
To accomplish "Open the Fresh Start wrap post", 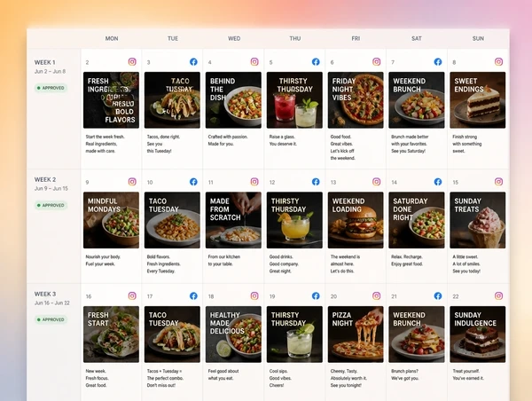I will (112, 334).
